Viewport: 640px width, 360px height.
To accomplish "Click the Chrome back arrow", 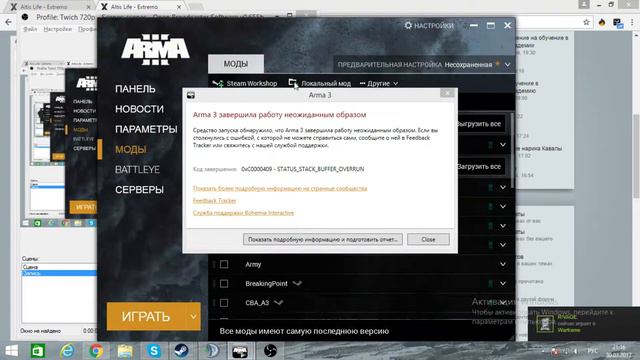I will [x=9, y=22].
